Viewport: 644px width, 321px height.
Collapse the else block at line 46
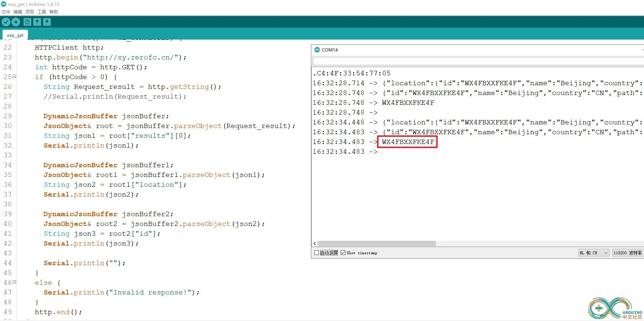tap(15, 282)
